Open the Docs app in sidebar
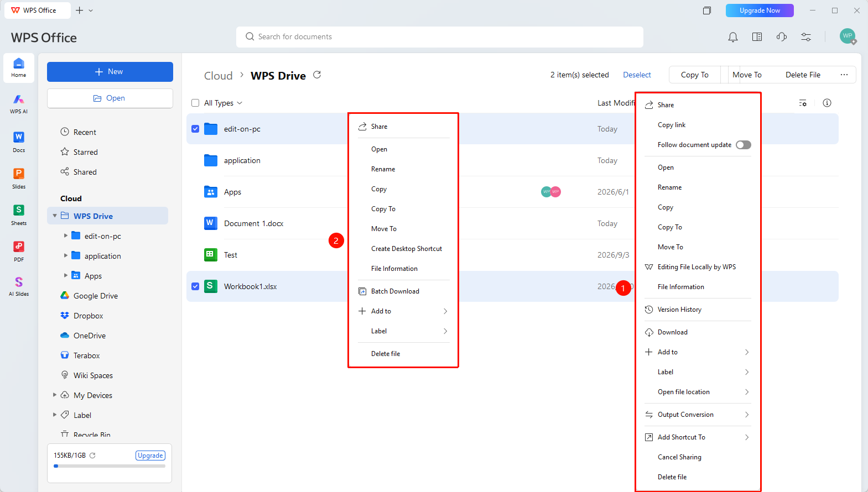Image resolution: width=868 pixels, height=492 pixels. pos(19,142)
